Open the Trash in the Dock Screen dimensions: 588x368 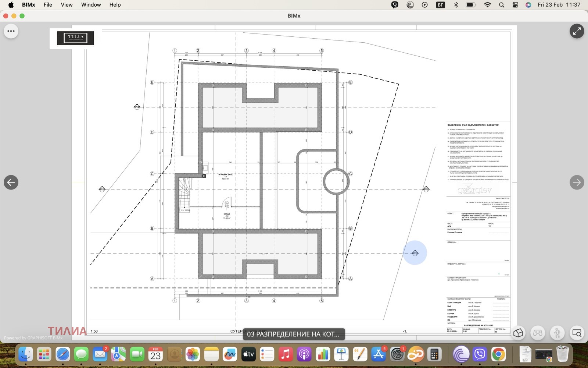[563, 354]
